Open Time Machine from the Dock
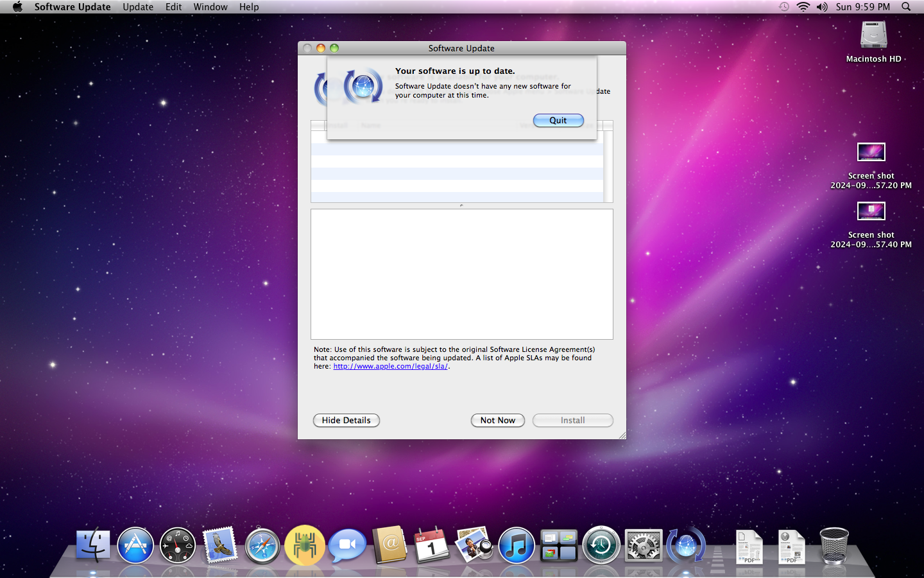This screenshot has width=924, height=578. 601,545
